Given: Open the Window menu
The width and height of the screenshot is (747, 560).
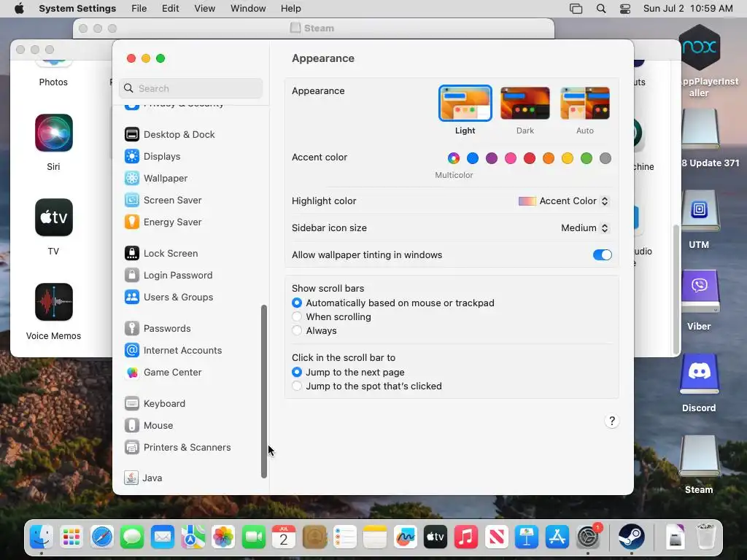Looking at the screenshot, I should point(248,9).
